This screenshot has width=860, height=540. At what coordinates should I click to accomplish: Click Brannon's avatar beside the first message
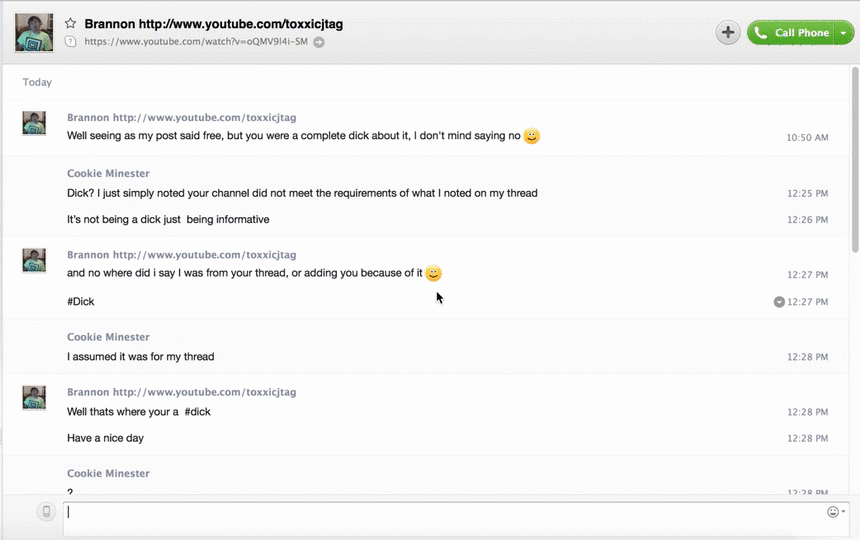click(x=34, y=123)
